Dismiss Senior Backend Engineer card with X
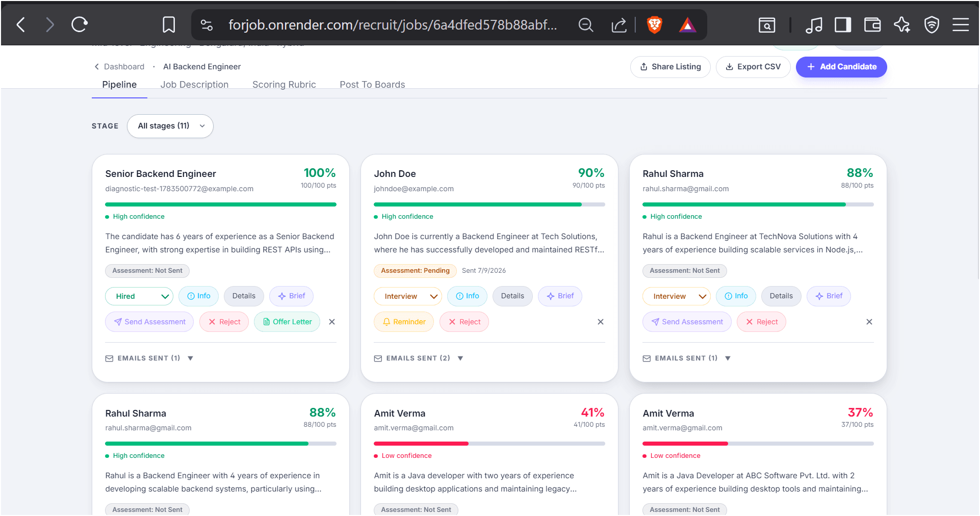 tap(332, 322)
